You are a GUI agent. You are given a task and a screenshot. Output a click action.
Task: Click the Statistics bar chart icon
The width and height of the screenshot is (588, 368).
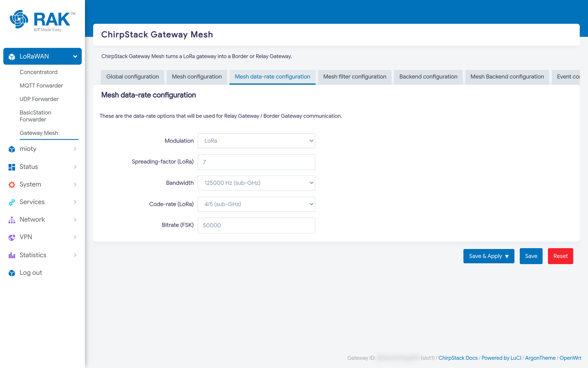[x=12, y=255]
